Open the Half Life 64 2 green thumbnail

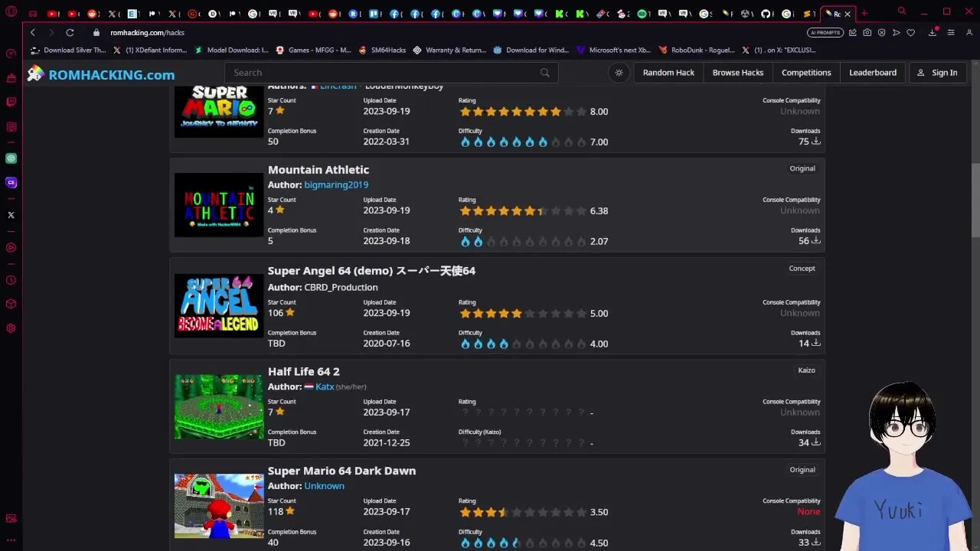(x=219, y=406)
